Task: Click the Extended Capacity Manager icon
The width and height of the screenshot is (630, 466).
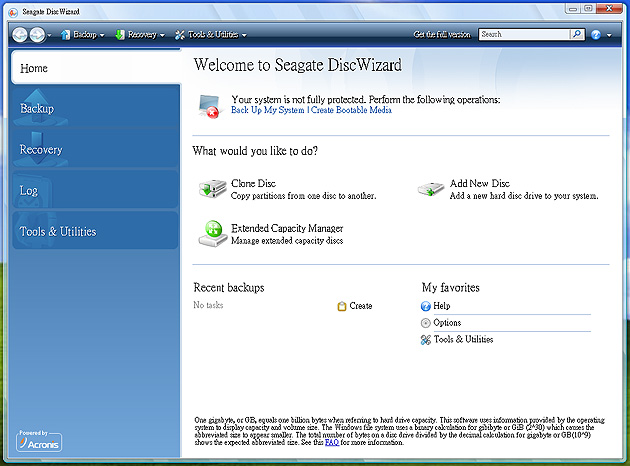Action: click(213, 234)
